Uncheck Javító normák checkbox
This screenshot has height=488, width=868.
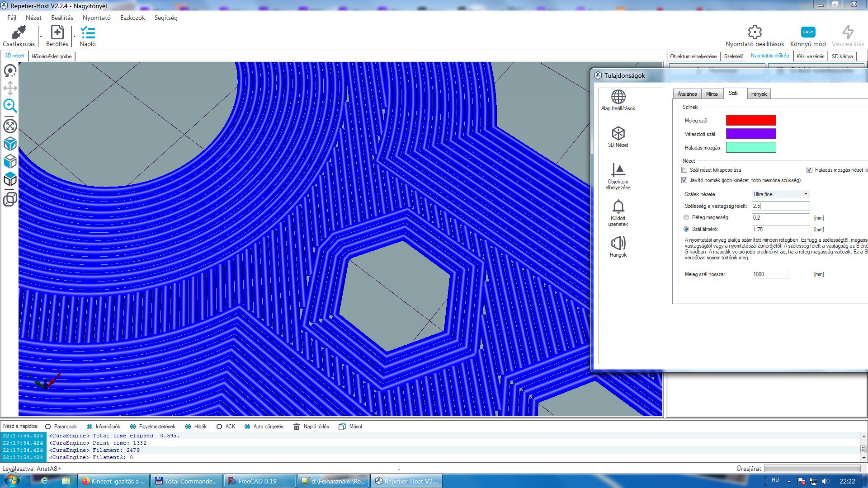pyautogui.click(x=684, y=180)
